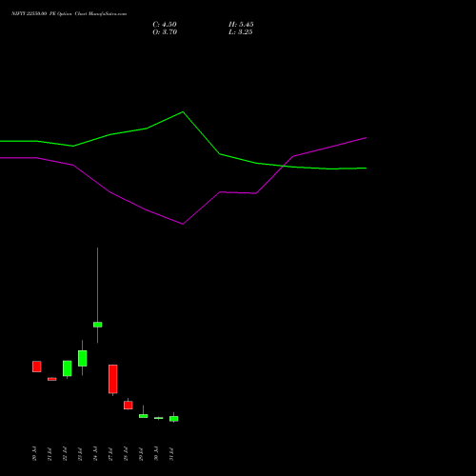Image resolution: width=476 pixels, height=476 pixels.
Task: Select the open value O: 3.70
Action: pos(165,32)
